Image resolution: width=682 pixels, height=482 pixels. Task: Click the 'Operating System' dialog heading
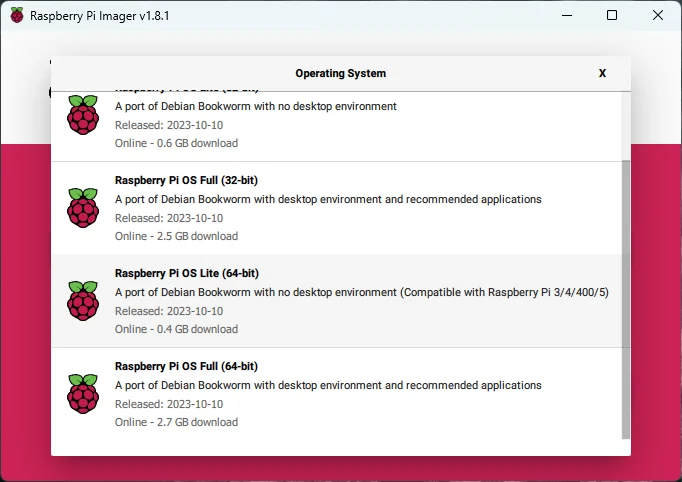[340, 73]
